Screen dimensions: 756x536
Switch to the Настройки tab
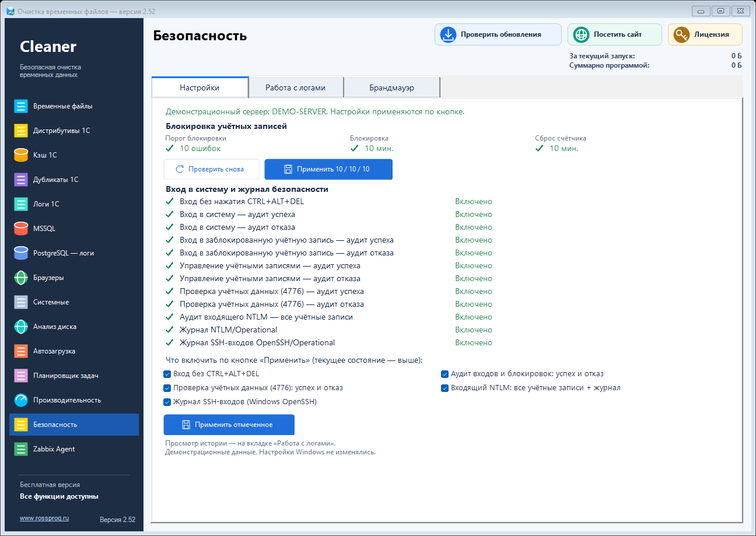199,87
